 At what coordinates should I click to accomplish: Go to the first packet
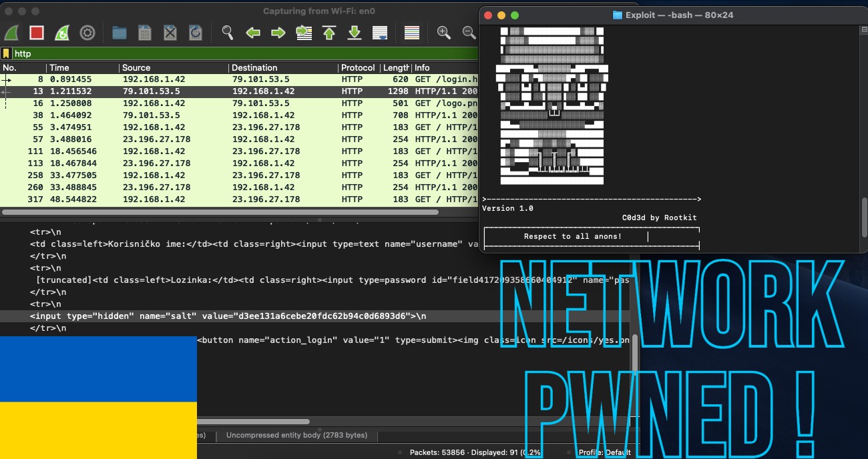pyautogui.click(x=329, y=32)
